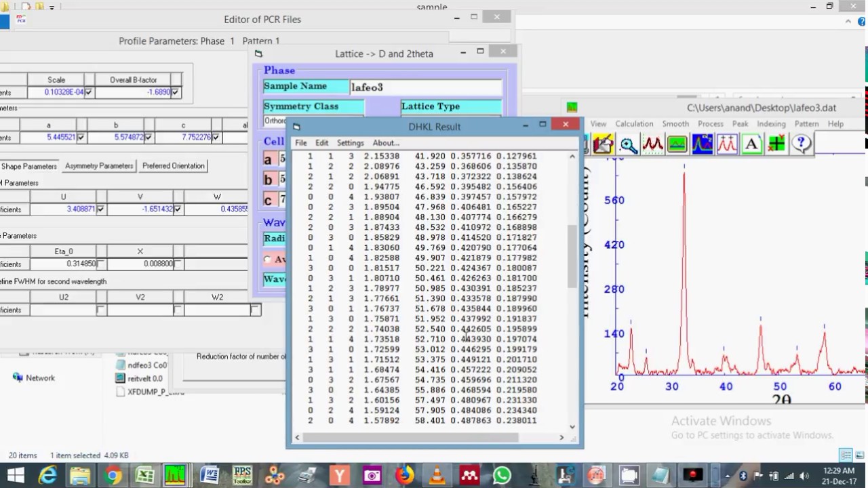The image size is (868, 488).
Task: Click DHKL Result vertical scrollbar up arrow
Action: tap(572, 157)
